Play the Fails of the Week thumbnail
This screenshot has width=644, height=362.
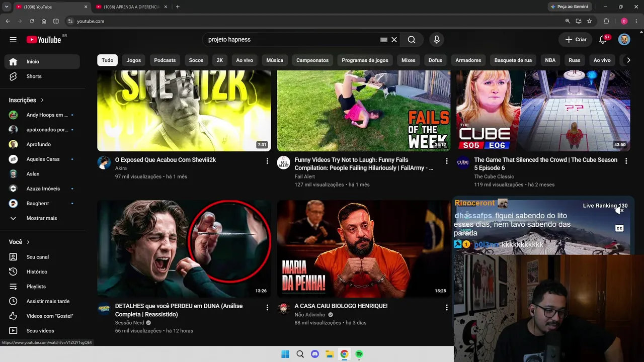click(x=364, y=111)
